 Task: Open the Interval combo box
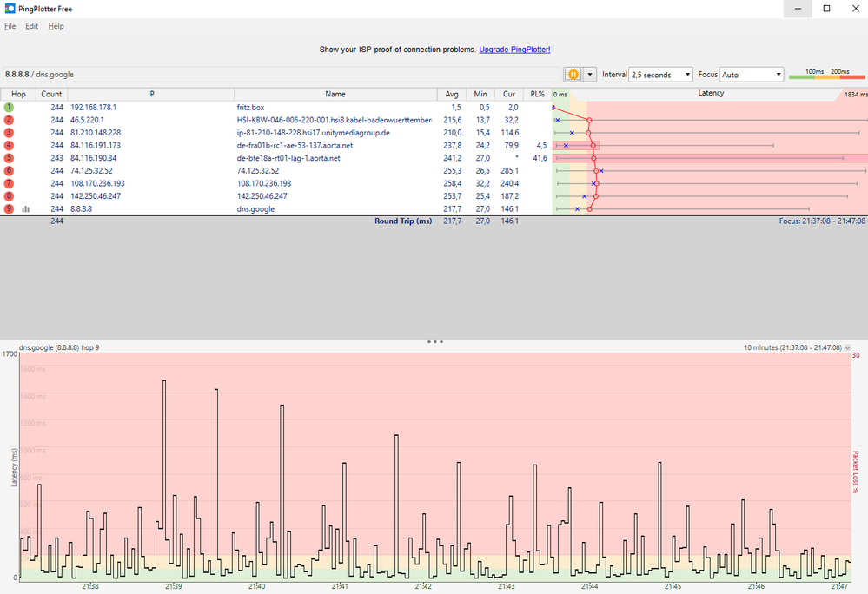point(661,74)
